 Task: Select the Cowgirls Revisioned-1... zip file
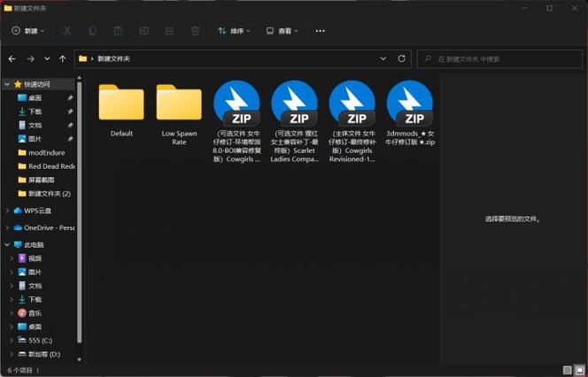click(x=352, y=121)
